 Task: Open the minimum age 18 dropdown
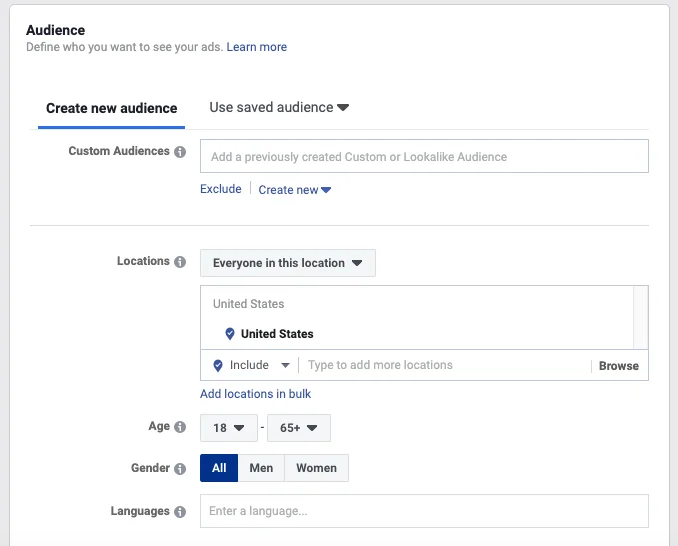(x=228, y=428)
